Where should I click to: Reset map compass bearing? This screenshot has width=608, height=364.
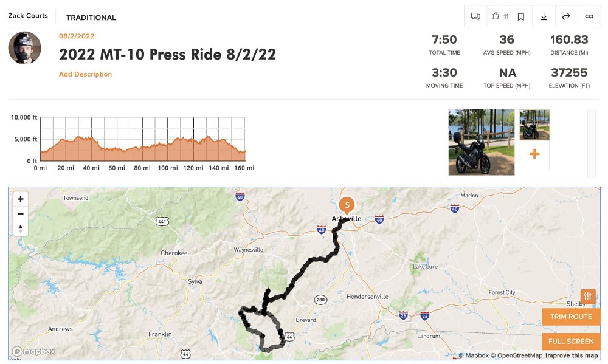click(x=21, y=228)
